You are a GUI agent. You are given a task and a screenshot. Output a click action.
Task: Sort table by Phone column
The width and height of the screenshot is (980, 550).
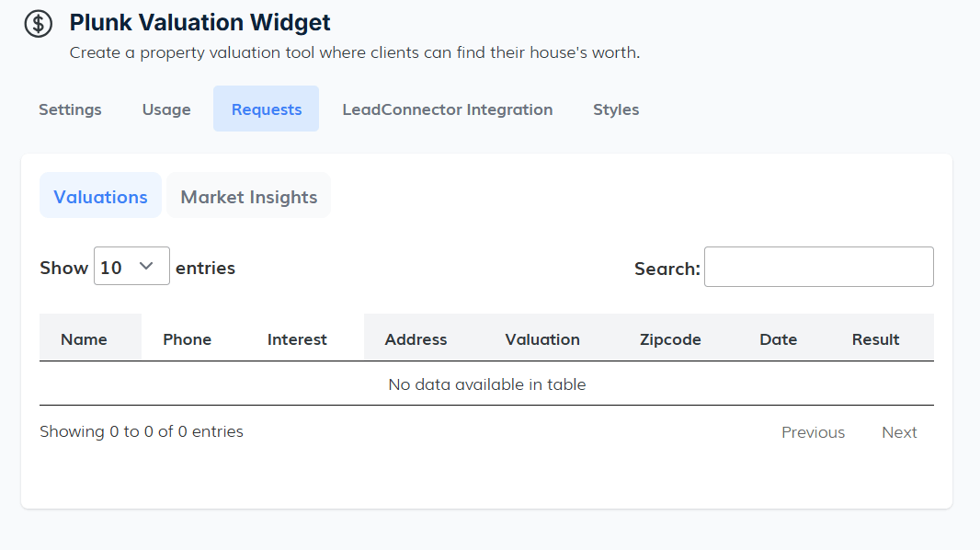tap(188, 339)
